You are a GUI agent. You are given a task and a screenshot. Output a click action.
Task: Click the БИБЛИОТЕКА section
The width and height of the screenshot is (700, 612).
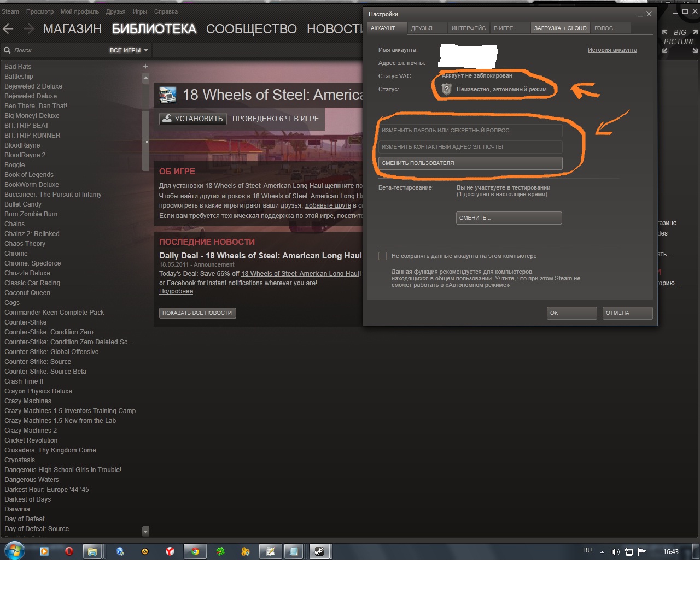tap(154, 29)
